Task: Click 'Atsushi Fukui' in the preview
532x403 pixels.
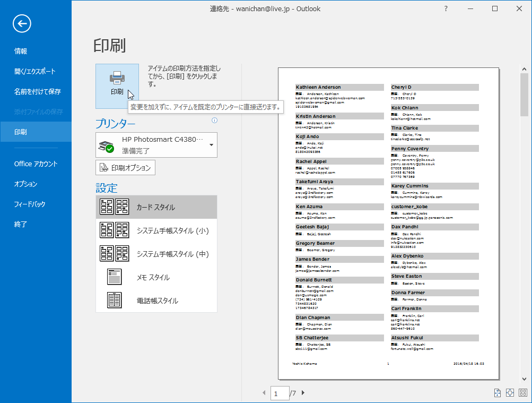Action: coord(407,338)
